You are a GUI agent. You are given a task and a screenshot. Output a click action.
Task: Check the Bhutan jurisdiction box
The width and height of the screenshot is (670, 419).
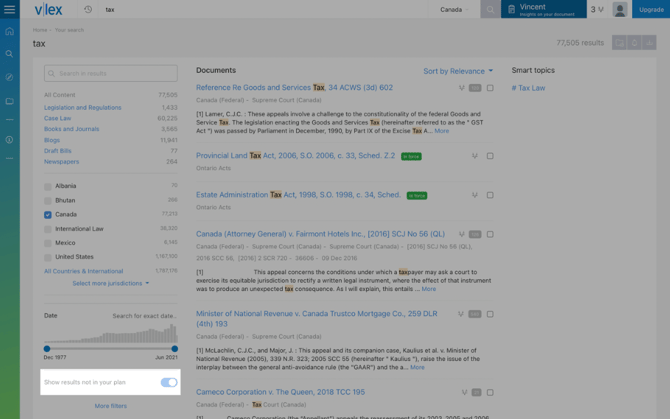tap(48, 201)
